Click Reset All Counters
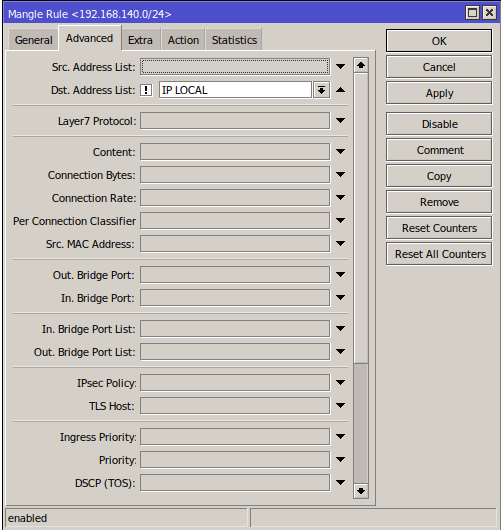This screenshot has width=501, height=530. point(439,254)
